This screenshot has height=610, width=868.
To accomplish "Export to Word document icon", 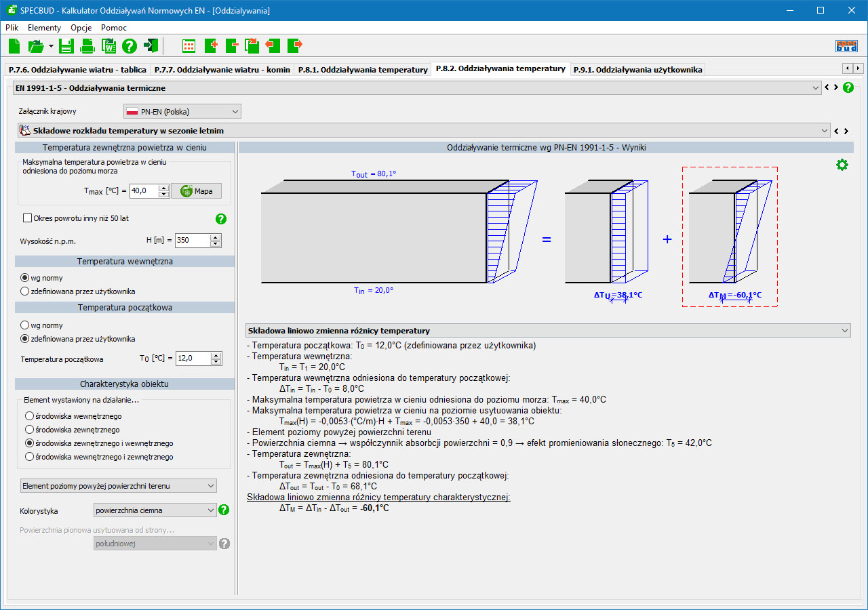I will tap(108, 46).
